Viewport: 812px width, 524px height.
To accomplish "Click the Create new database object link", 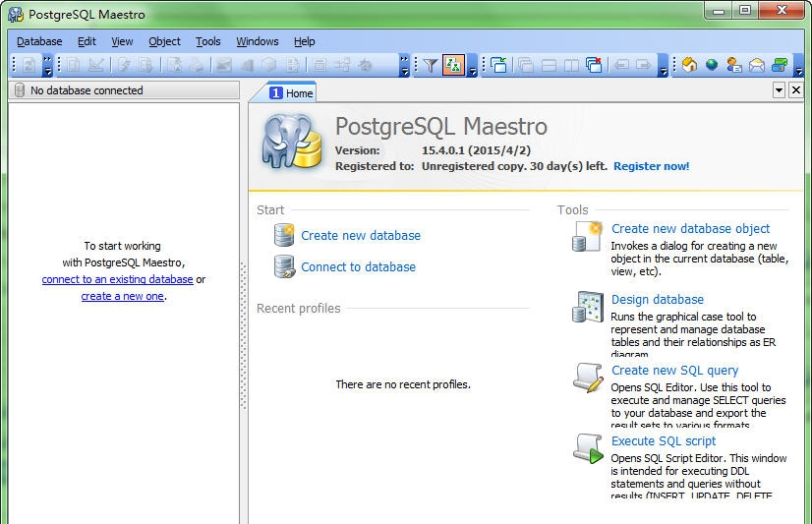I will point(690,229).
